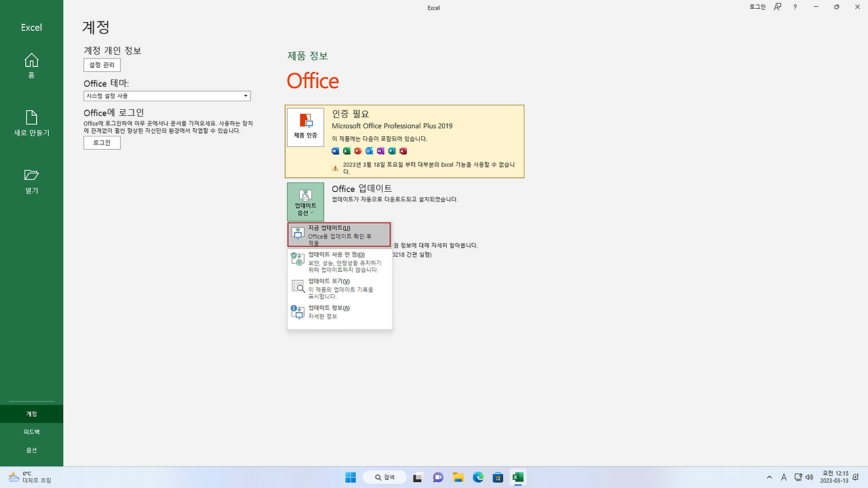Select the 계정 (Account) sidebar tab
The image size is (868, 488).
coord(31,413)
